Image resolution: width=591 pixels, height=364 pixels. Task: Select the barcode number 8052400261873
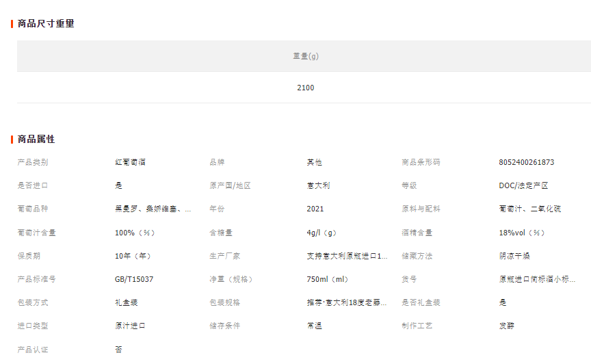527,162
